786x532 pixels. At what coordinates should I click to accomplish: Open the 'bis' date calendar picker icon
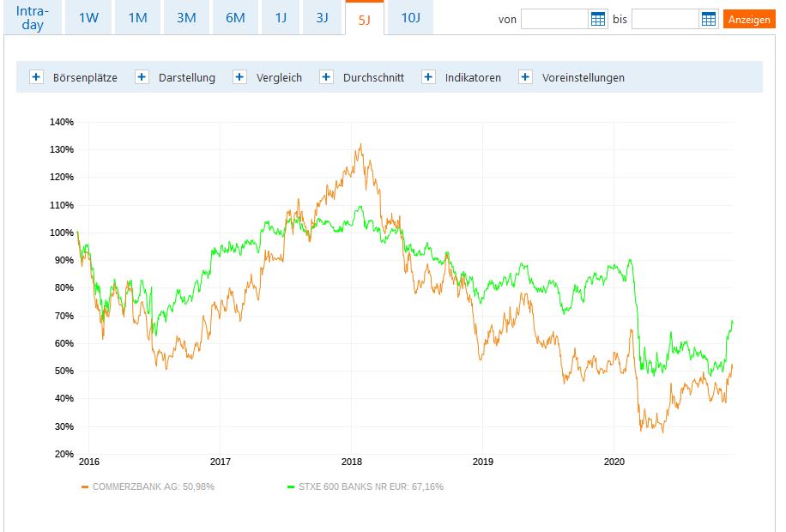click(x=709, y=20)
